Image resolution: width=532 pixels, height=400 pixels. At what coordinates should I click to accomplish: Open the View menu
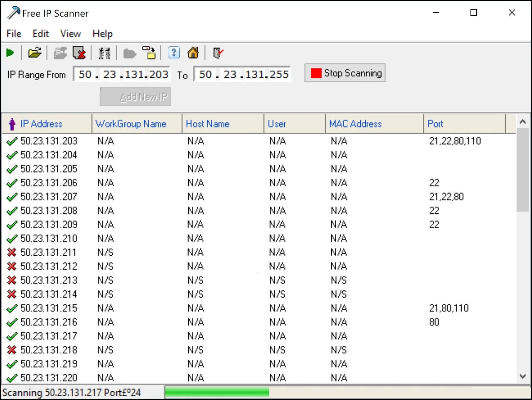pyautogui.click(x=70, y=34)
